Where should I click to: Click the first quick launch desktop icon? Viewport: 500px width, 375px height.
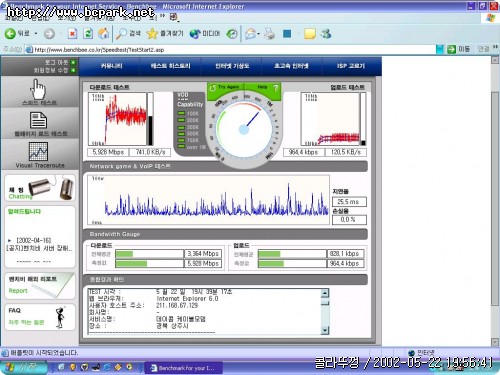[x=61, y=367]
